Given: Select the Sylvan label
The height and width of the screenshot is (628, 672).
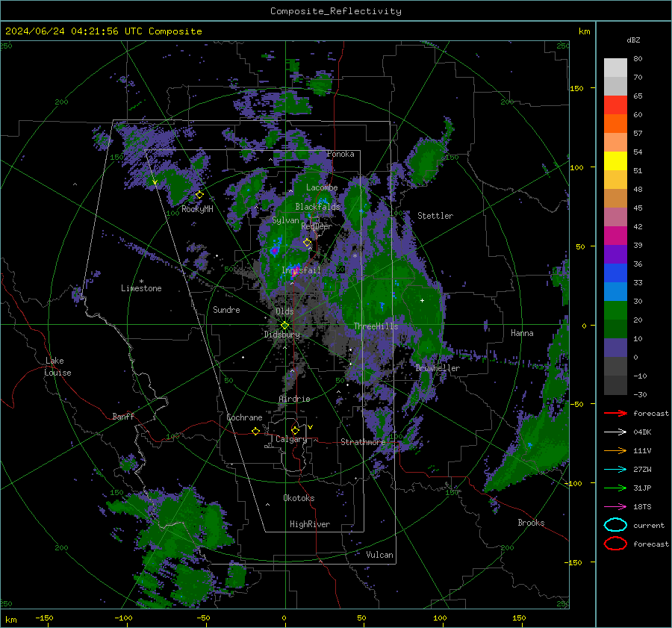Looking at the screenshot, I should tap(285, 220).
